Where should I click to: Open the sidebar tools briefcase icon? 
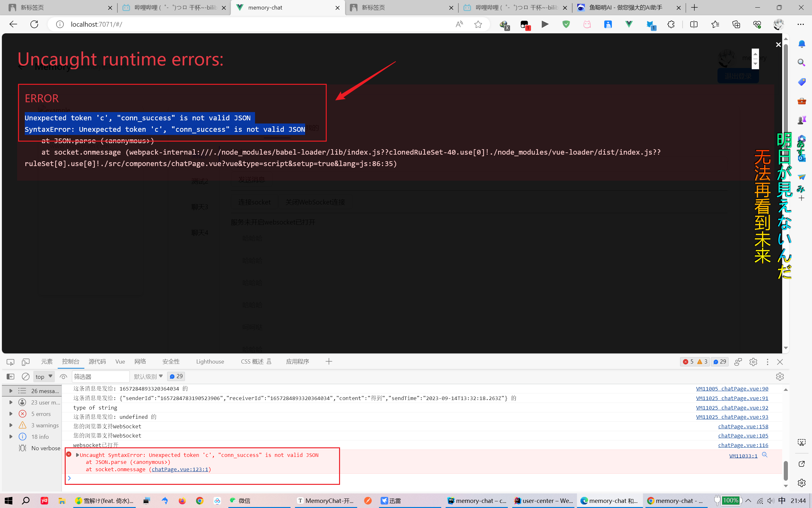tap(802, 101)
